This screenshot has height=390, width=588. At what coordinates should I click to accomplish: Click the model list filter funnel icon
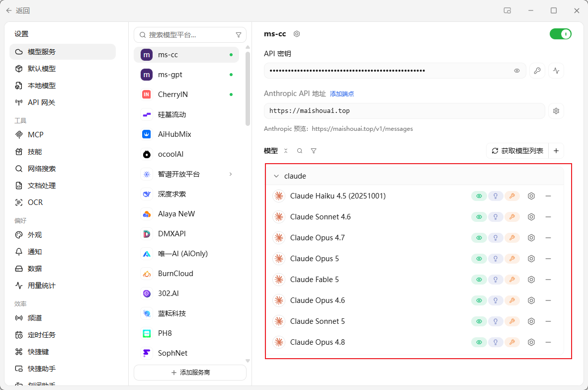(314, 151)
